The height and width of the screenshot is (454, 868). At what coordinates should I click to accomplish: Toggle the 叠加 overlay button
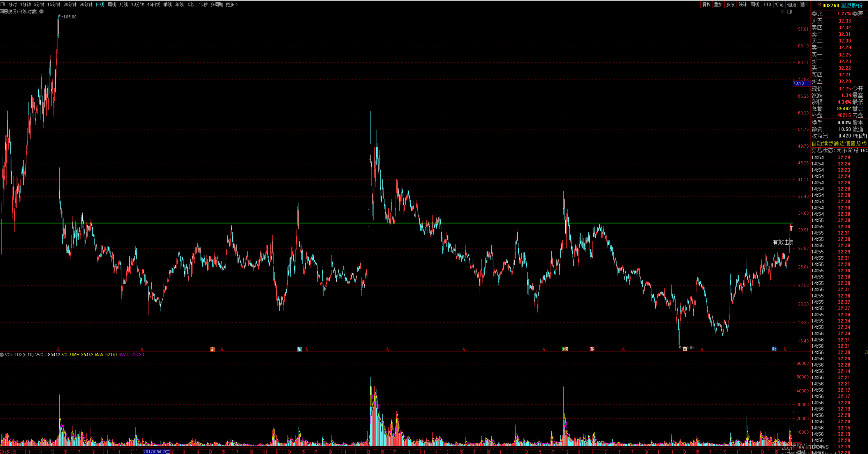[718, 4]
